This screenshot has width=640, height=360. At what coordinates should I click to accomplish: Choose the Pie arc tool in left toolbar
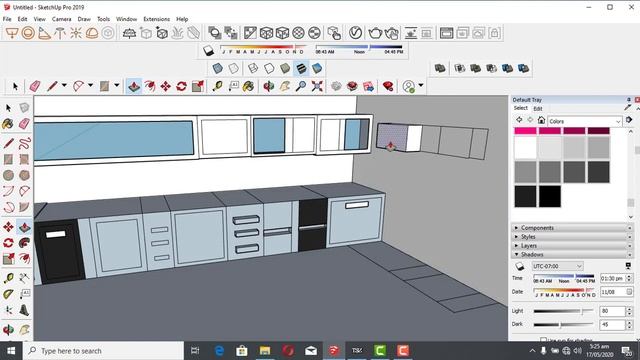(x=24, y=207)
